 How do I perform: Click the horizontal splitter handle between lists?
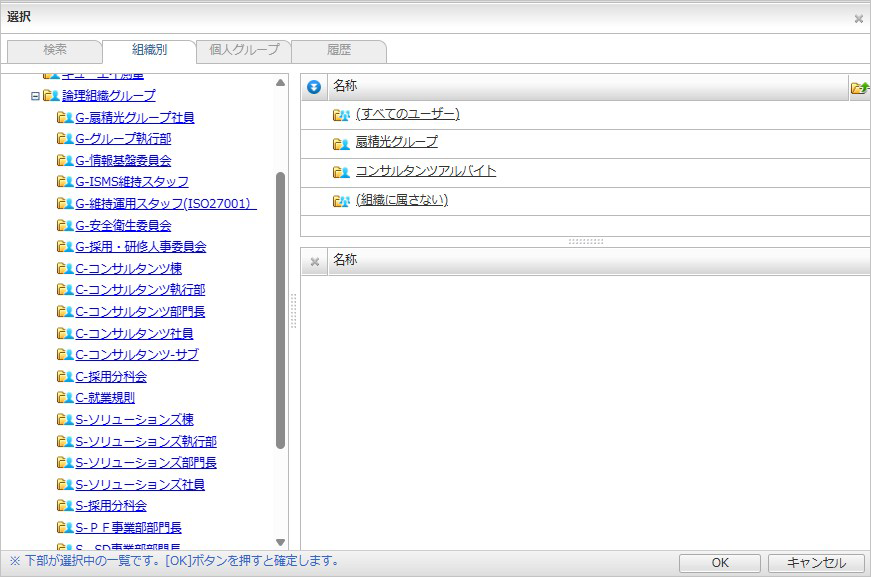585,242
